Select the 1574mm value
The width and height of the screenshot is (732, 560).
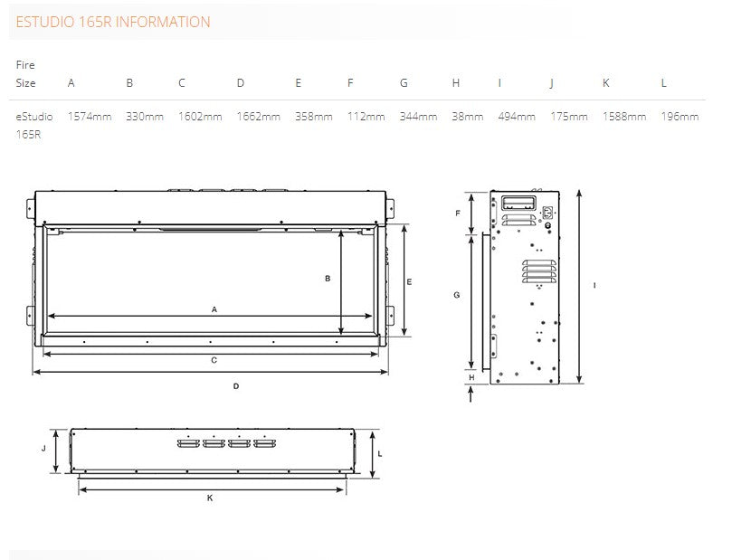click(90, 116)
